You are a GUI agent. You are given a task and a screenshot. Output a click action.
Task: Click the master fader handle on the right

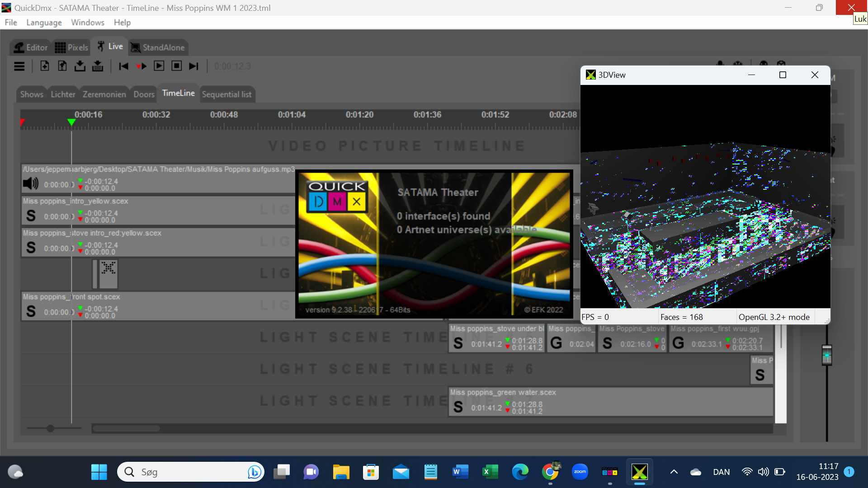pyautogui.click(x=826, y=355)
